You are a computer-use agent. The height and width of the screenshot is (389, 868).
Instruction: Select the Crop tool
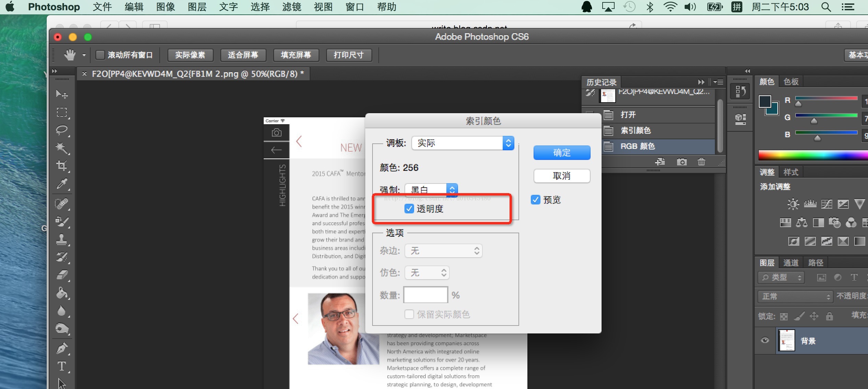[62, 166]
